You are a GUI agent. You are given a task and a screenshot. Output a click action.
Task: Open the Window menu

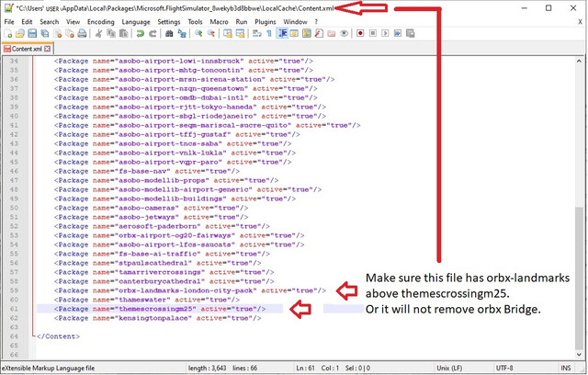(295, 22)
